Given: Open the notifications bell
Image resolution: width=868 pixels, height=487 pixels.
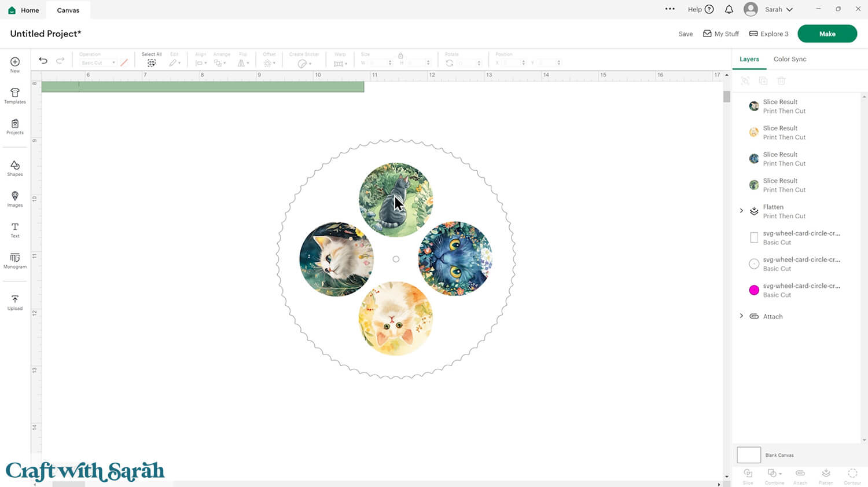Looking at the screenshot, I should pos(729,9).
